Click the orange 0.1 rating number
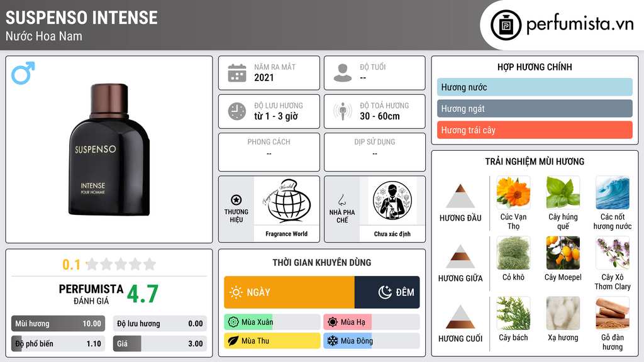This screenshot has height=362, width=644. 71,265
